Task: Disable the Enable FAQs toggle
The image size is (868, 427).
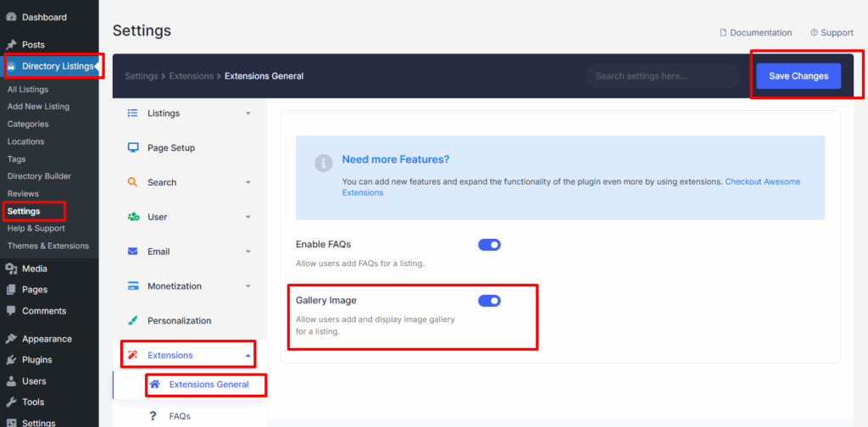Action: tap(489, 245)
